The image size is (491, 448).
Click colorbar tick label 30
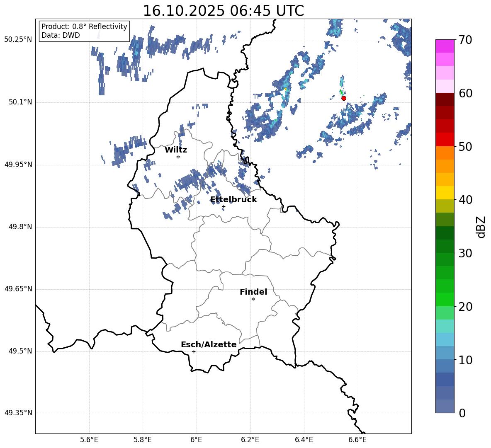point(465,253)
